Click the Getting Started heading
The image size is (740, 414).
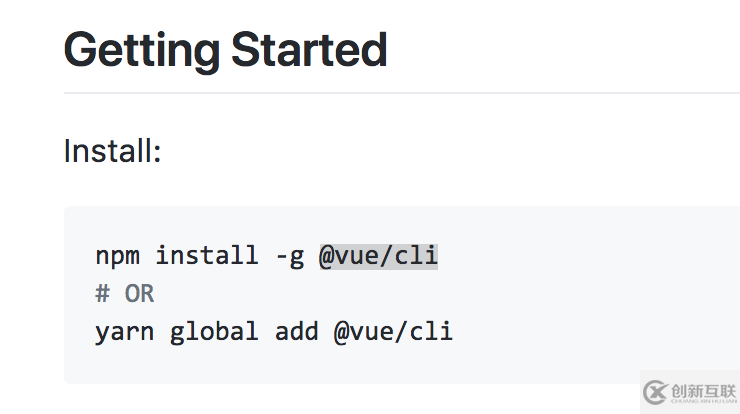225,50
